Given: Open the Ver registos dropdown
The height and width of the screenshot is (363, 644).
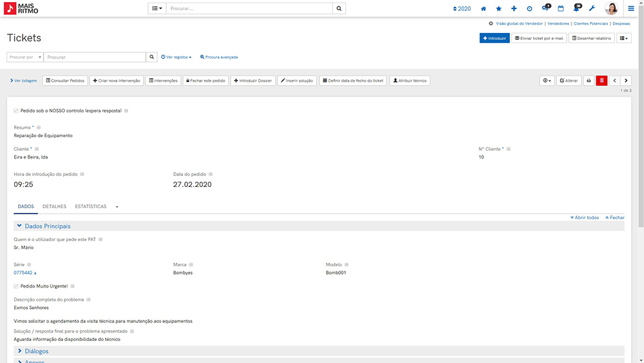Looking at the screenshot, I should pos(176,57).
